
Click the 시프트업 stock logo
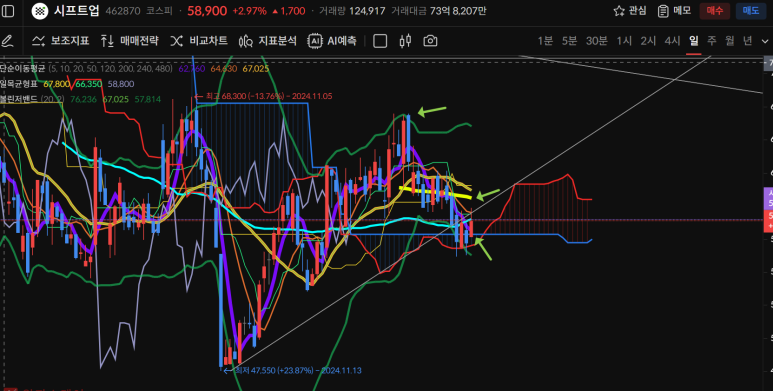point(40,11)
